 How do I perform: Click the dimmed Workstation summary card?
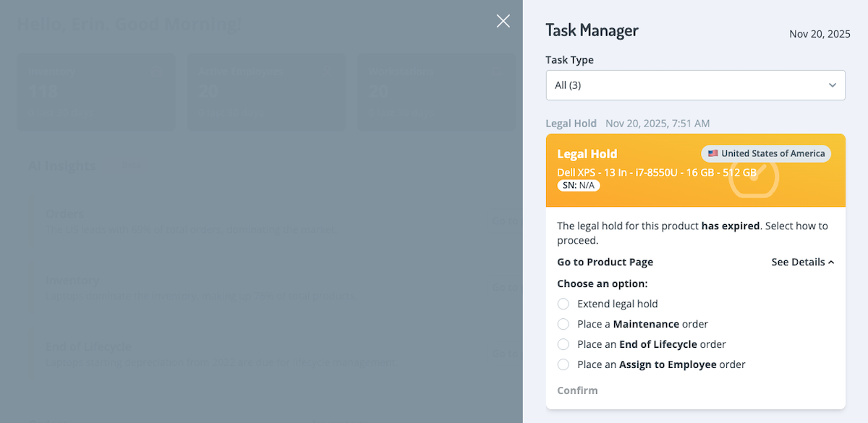click(x=437, y=92)
